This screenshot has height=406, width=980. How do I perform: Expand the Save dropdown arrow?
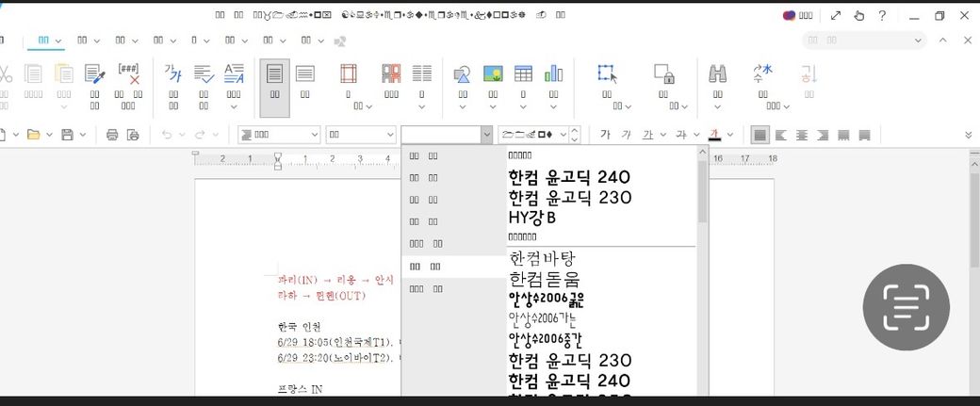[x=83, y=135]
